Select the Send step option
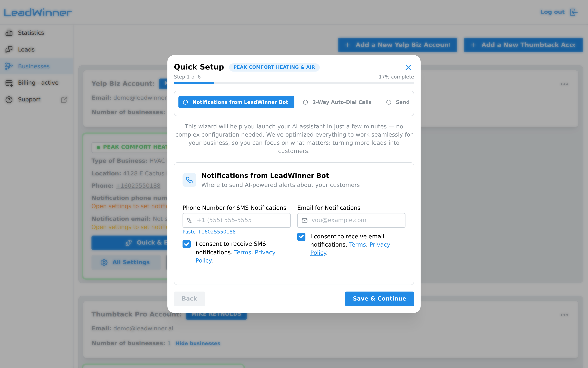This screenshot has height=368, width=588. 398,102
